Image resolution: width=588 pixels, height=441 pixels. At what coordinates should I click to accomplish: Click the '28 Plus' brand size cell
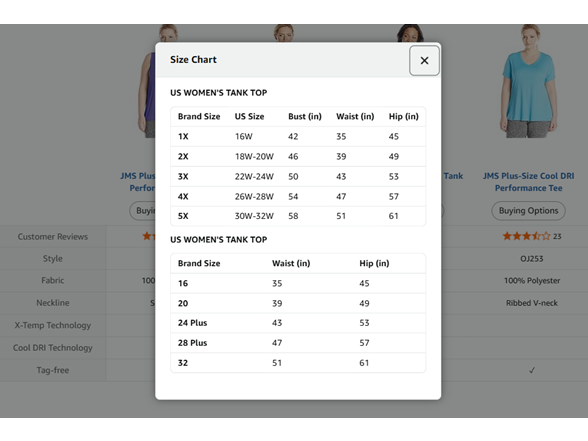192,343
